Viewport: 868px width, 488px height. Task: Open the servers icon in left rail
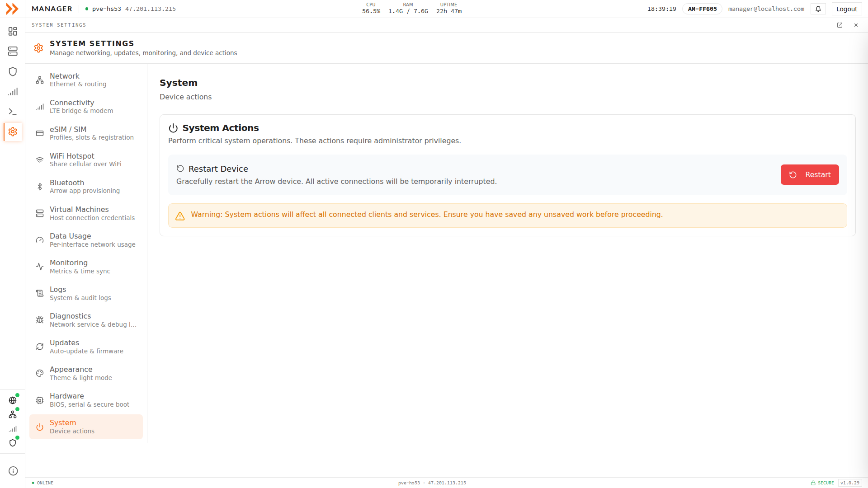(x=13, y=51)
